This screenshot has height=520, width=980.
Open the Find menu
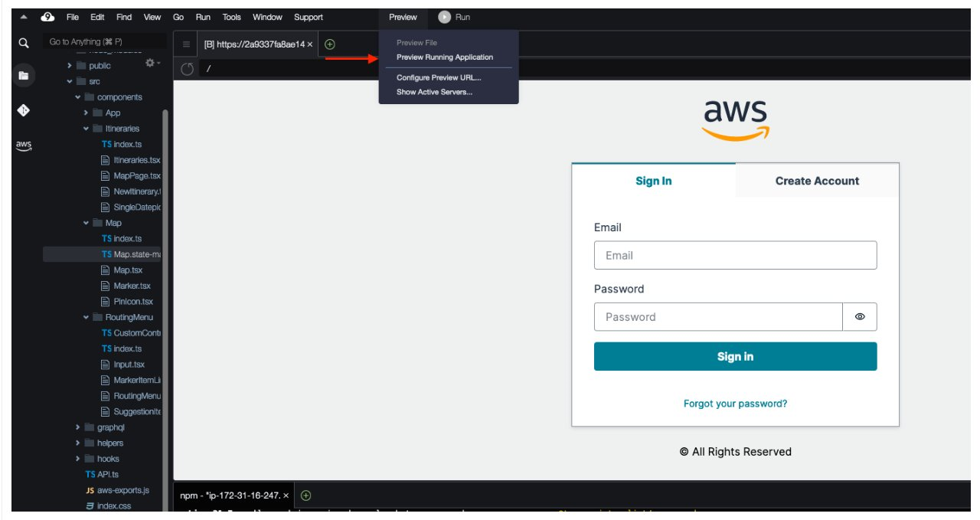(x=124, y=17)
